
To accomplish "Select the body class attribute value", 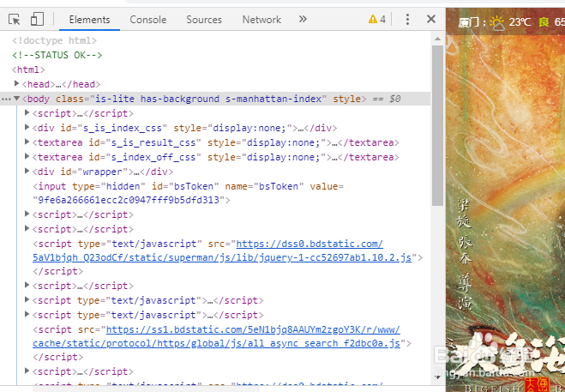I will point(208,99).
